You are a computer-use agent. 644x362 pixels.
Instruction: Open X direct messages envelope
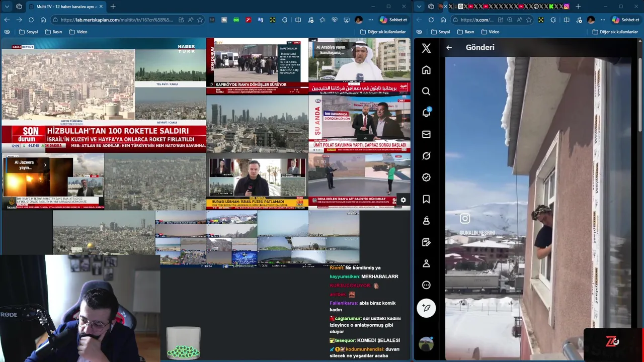(426, 134)
